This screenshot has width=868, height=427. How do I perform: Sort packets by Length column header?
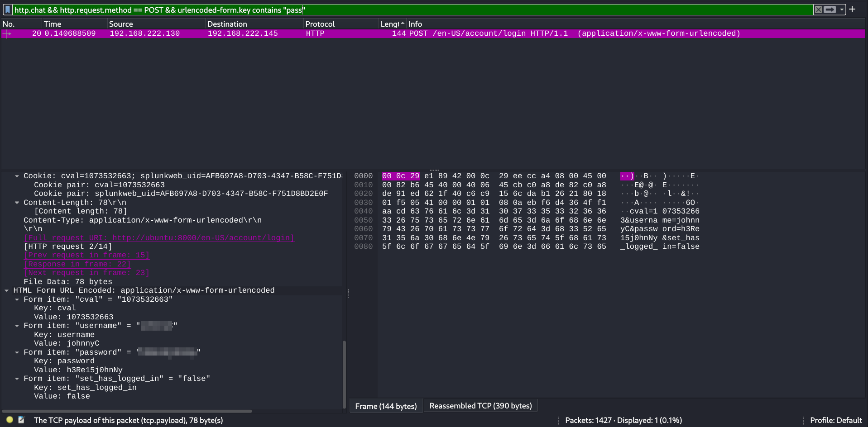(390, 24)
